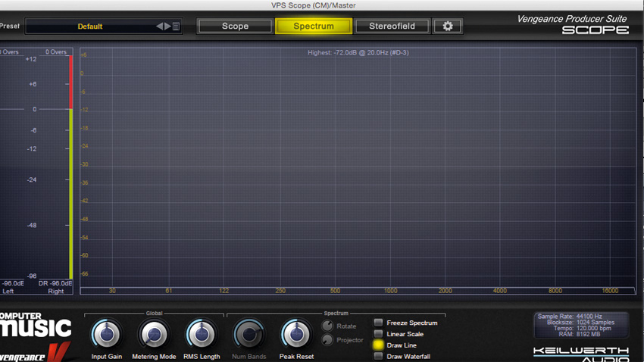
Task: Switch to the Stereofield tab
Action: pyautogui.click(x=392, y=27)
